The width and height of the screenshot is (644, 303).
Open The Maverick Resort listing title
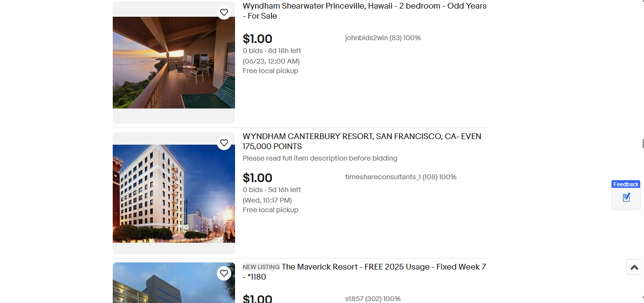tap(383, 267)
